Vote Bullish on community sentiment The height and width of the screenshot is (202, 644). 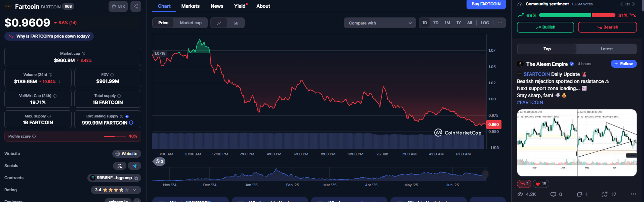pyautogui.click(x=545, y=27)
